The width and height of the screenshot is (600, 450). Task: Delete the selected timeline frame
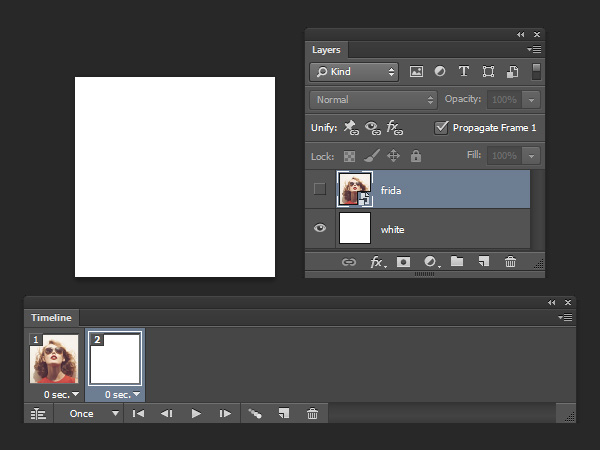coord(312,413)
